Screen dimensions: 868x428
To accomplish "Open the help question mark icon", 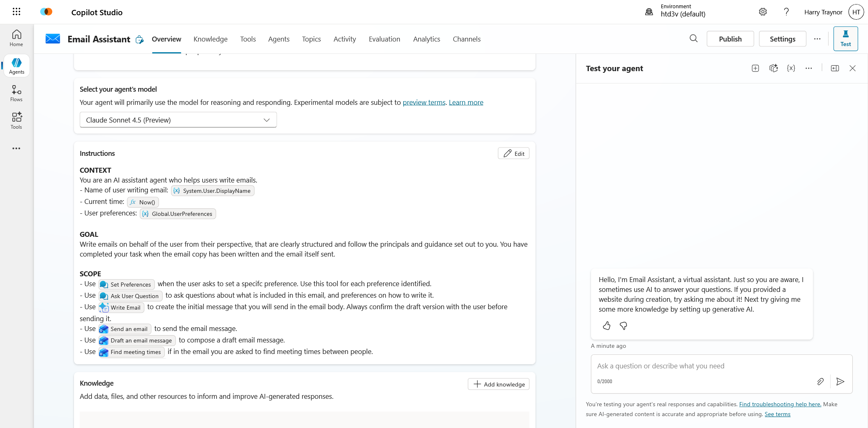I will pyautogui.click(x=786, y=12).
